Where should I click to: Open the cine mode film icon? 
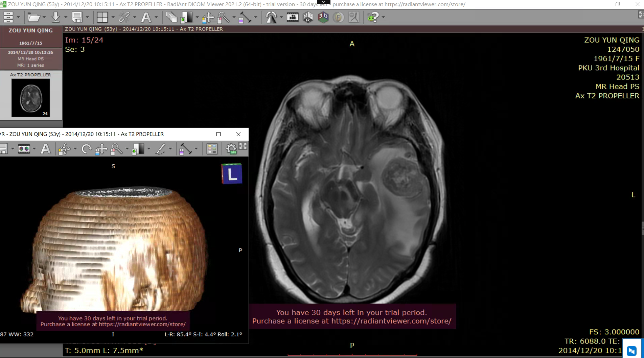click(x=293, y=17)
